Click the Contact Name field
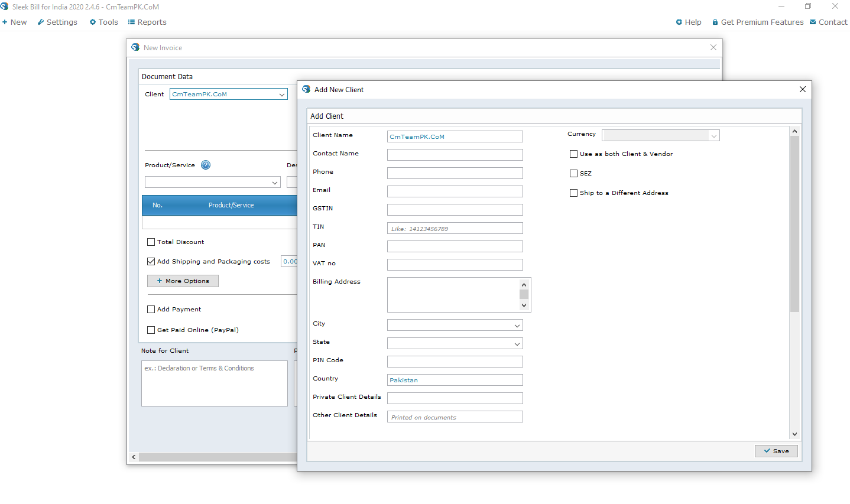 point(455,155)
